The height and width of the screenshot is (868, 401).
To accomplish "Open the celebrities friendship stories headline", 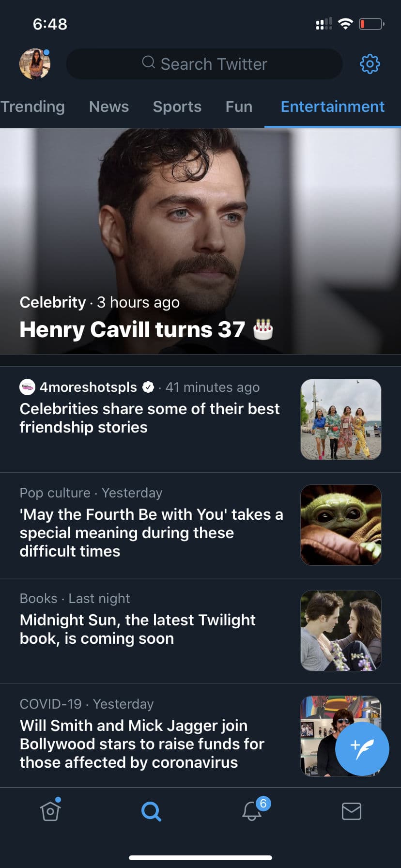I will click(x=150, y=418).
